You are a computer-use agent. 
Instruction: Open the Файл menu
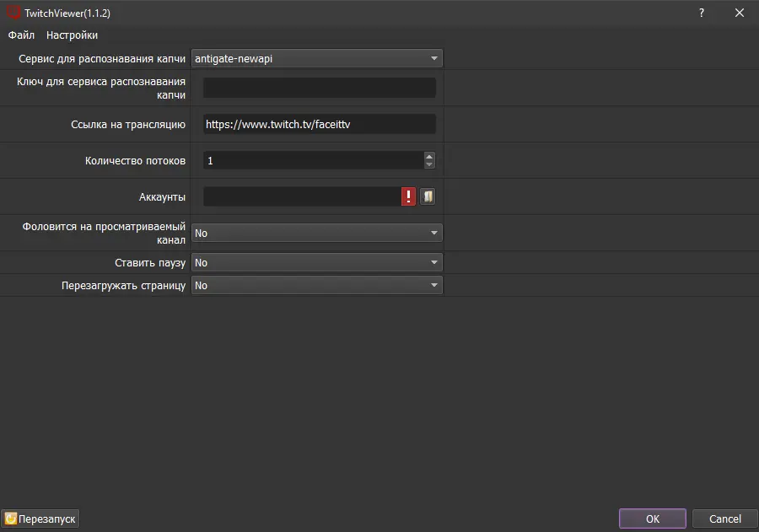click(x=21, y=35)
